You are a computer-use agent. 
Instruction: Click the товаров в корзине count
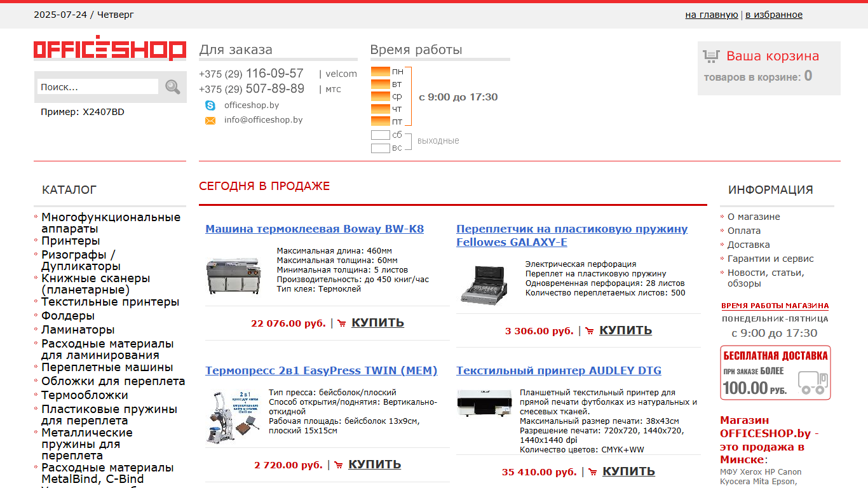click(757, 77)
